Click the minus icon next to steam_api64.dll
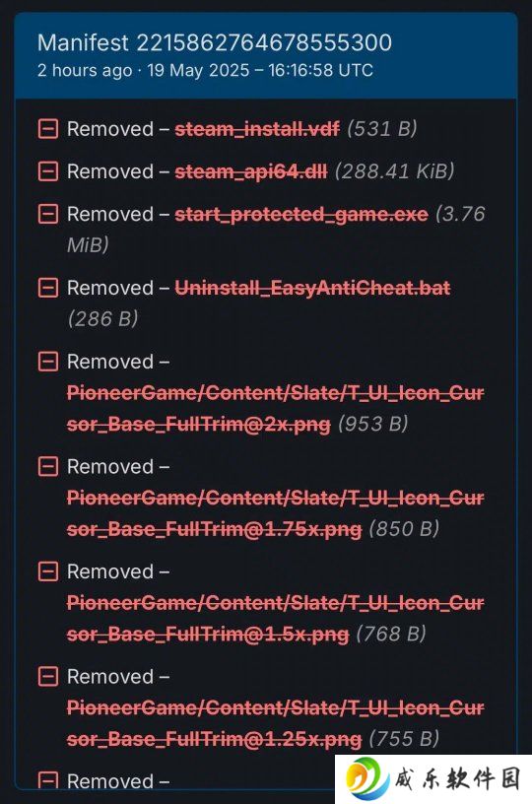The image size is (532, 804). (x=47, y=171)
